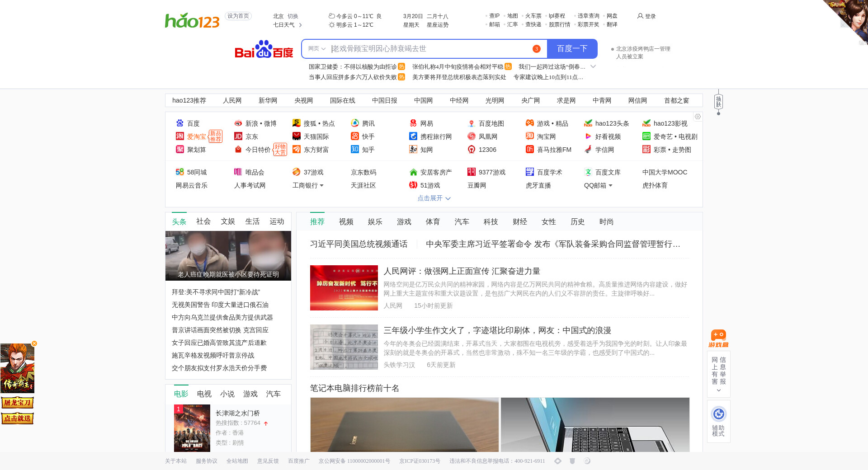This screenshot has width=868, height=470.
Task: Expand the QQ邮箱 dropdown
Action: [x=610, y=186]
